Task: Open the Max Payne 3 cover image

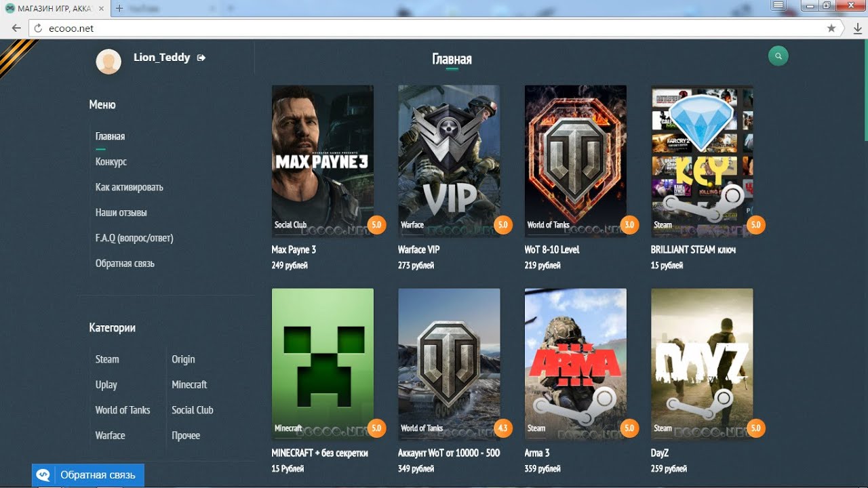Action: [x=323, y=161]
